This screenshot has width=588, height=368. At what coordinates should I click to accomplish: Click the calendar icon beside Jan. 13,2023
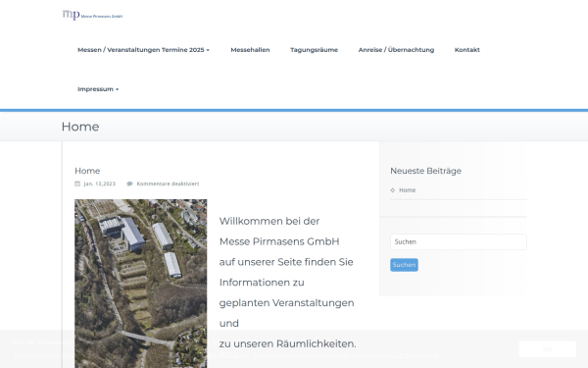pos(77,184)
